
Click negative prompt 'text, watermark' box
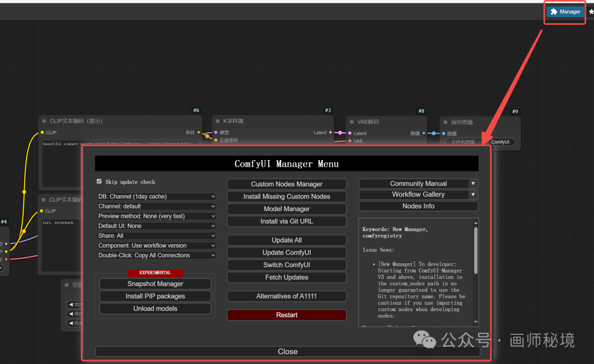pos(61,245)
